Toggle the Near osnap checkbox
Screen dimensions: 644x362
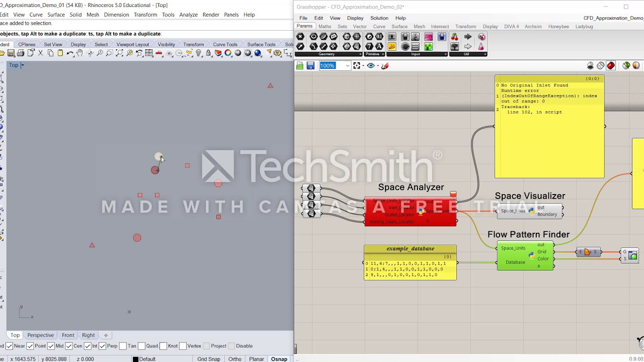10,346
